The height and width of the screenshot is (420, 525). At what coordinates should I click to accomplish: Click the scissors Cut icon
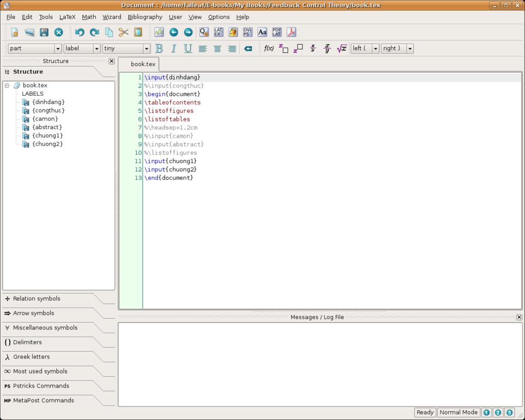coord(124,32)
